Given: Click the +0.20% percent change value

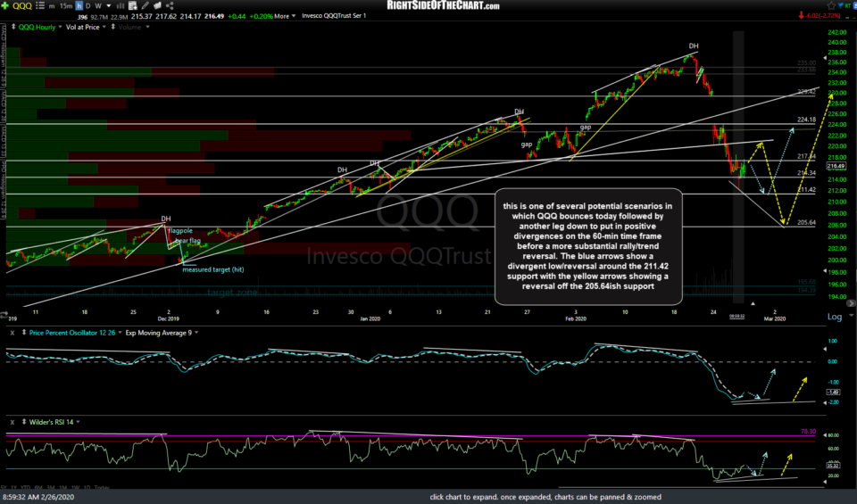Looking at the screenshot, I should coord(261,16).
